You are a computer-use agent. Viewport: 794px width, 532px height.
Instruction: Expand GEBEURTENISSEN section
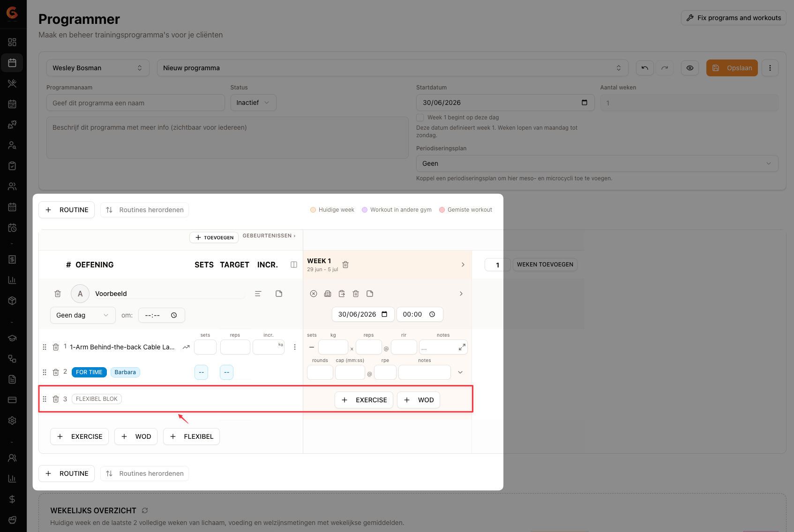tap(269, 236)
